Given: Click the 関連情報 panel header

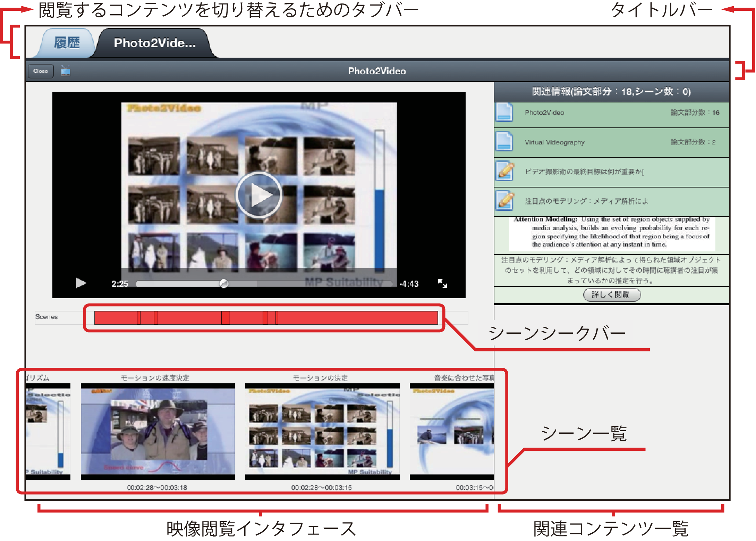Looking at the screenshot, I should pyautogui.click(x=612, y=92).
